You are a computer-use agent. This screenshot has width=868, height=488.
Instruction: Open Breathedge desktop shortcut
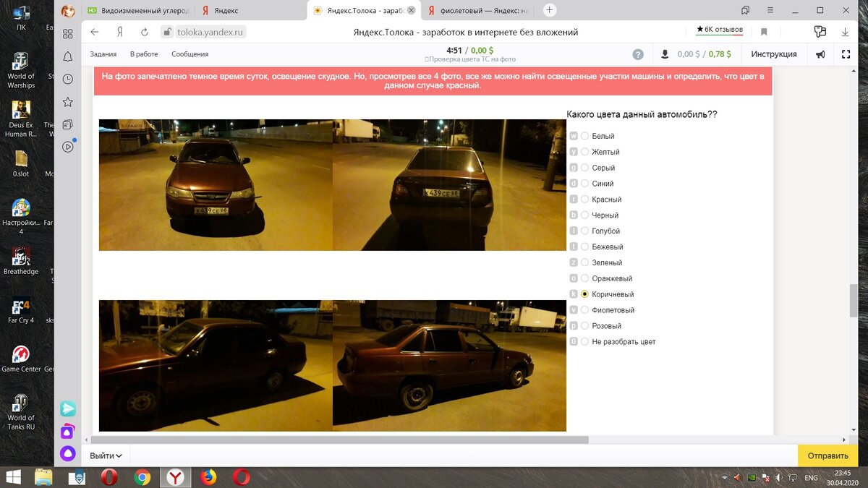(21, 261)
